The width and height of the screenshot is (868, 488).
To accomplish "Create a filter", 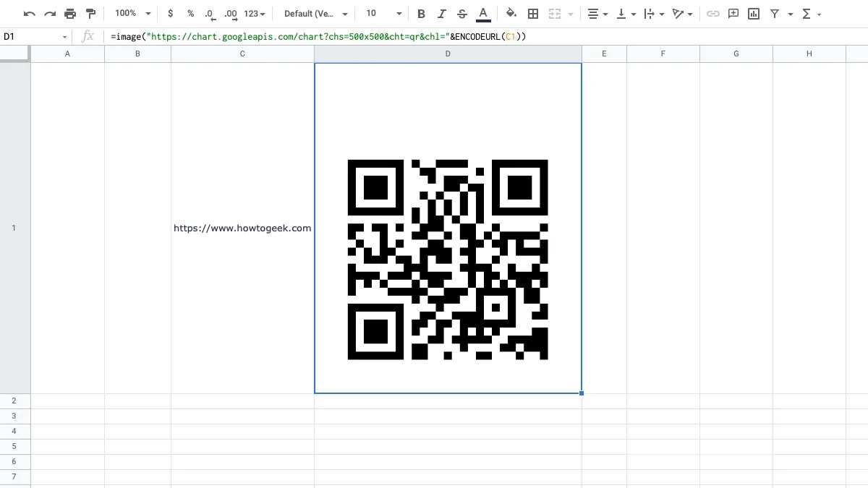I will coord(774,13).
